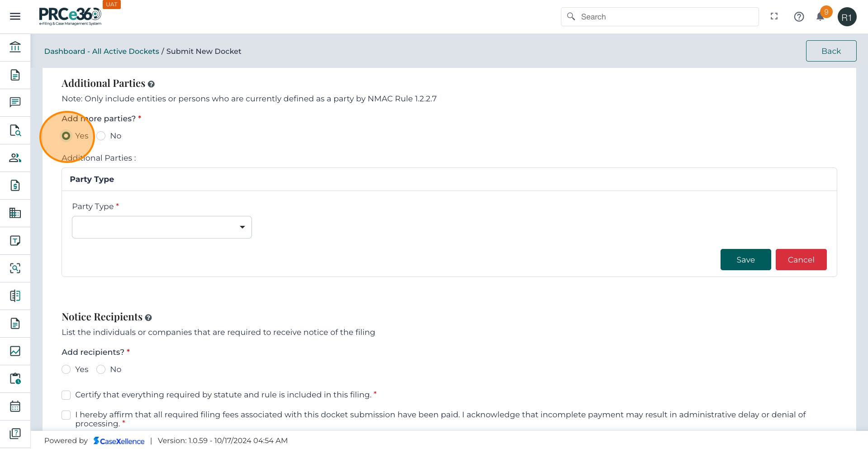Click the red Cancel button
Image resolution: width=868 pixels, height=449 pixels.
(801, 260)
